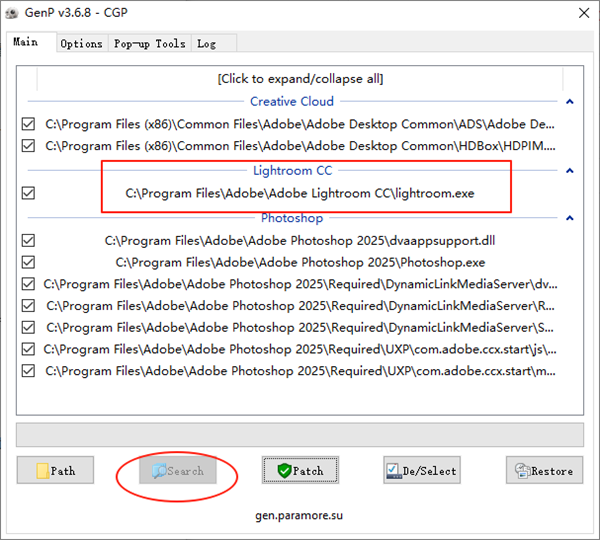Select the DynamicLinkMediaServer\dv... path row
600x540 pixels.
pyautogui.click(x=300, y=284)
